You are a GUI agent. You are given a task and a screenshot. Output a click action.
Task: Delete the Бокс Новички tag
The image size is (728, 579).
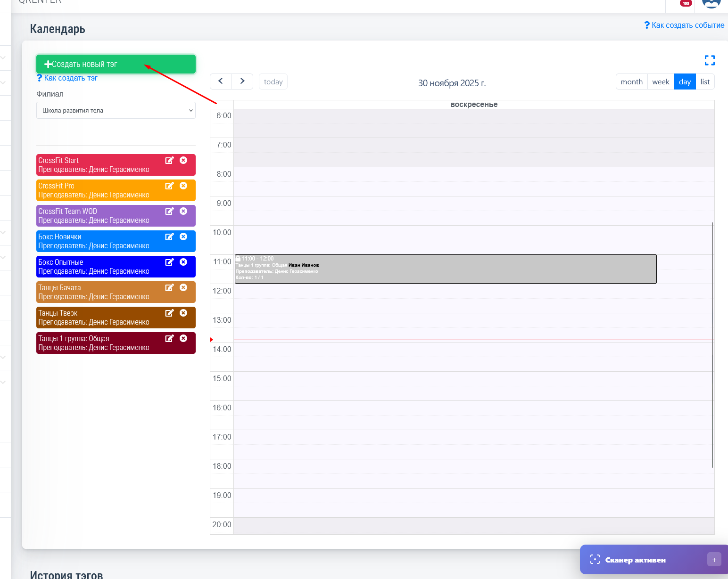tap(183, 236)
